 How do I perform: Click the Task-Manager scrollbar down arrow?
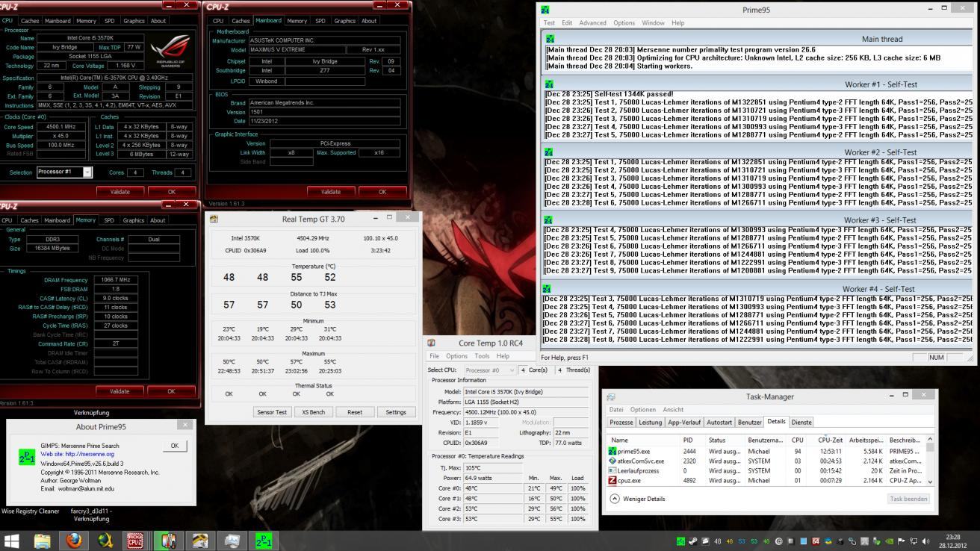(930, 482)
